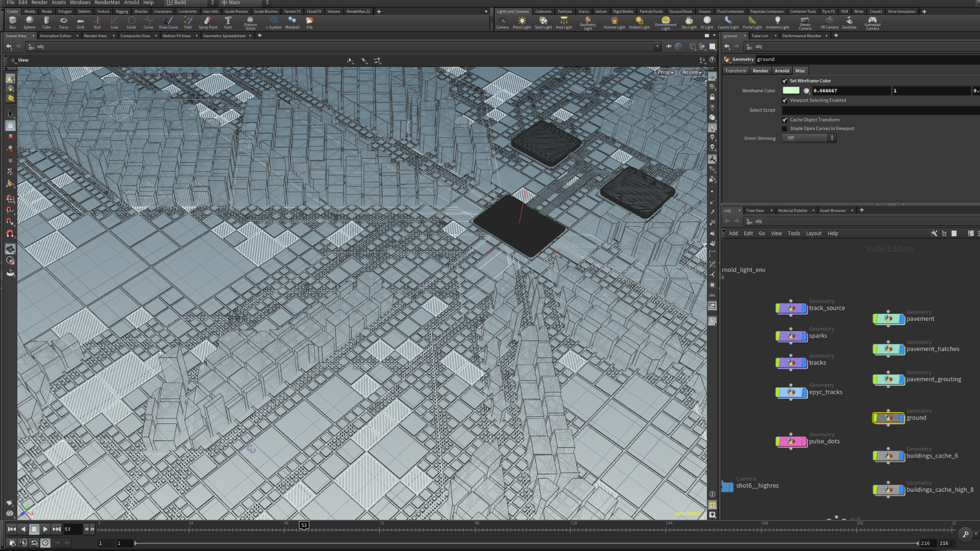Open the wireframe color wheel picker

806,90
